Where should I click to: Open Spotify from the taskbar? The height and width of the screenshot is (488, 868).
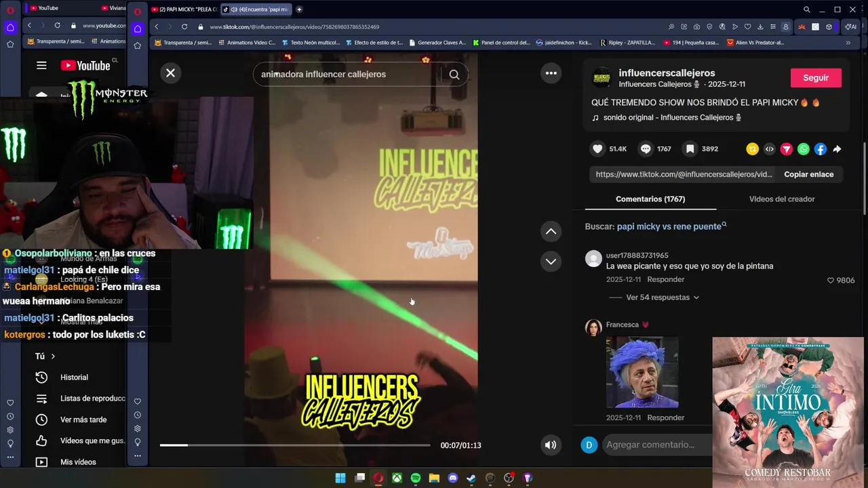pos(416,478)
